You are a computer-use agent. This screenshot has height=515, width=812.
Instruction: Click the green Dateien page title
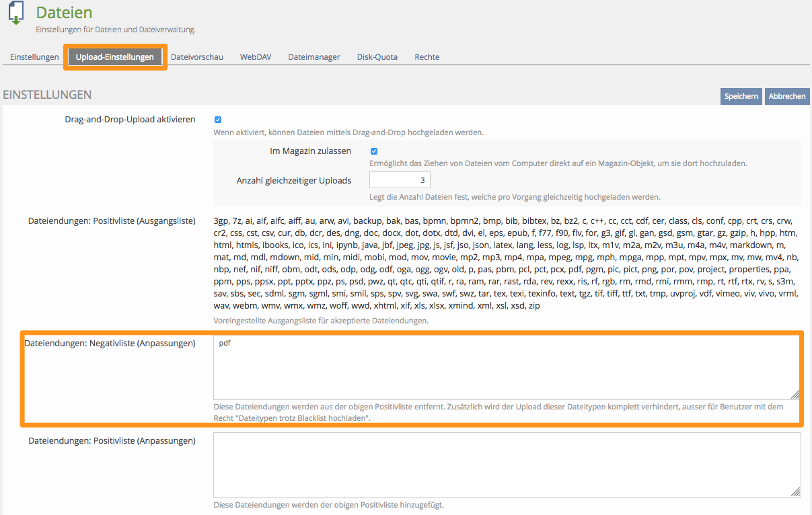click(64, 13)
